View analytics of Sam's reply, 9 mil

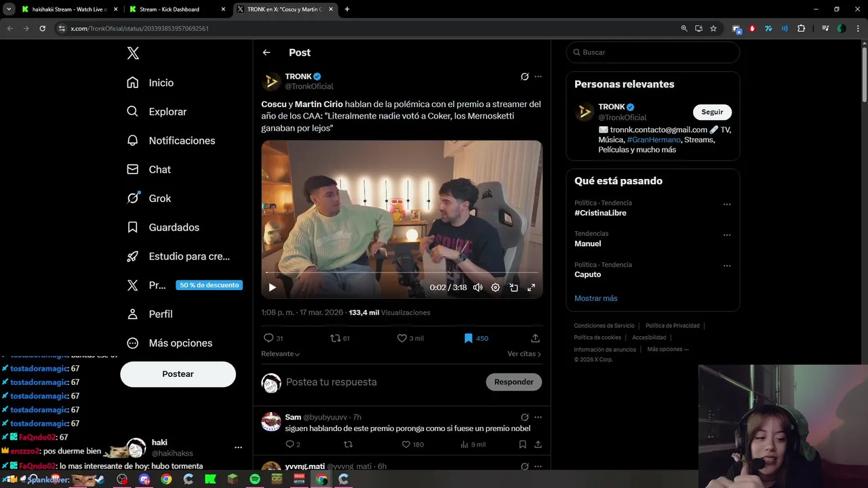[x=473, y=445]
